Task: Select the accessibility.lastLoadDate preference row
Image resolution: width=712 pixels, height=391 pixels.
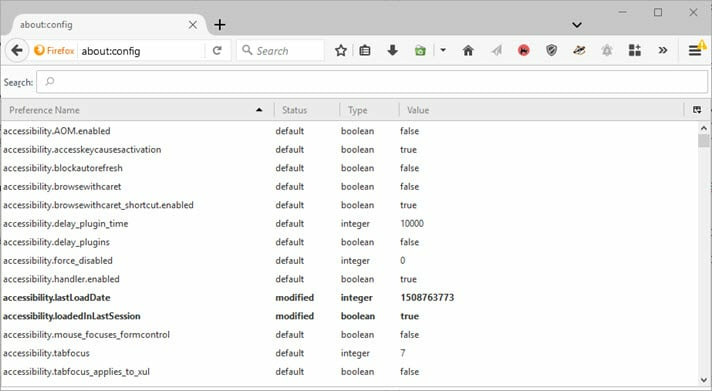Action: [x=350, y=297]
